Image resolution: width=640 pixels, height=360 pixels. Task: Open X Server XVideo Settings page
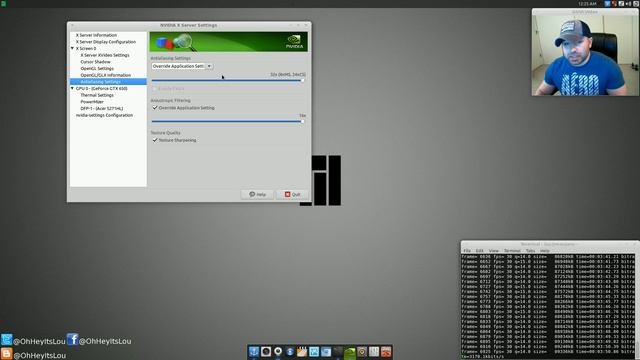(x=105, y=55)
